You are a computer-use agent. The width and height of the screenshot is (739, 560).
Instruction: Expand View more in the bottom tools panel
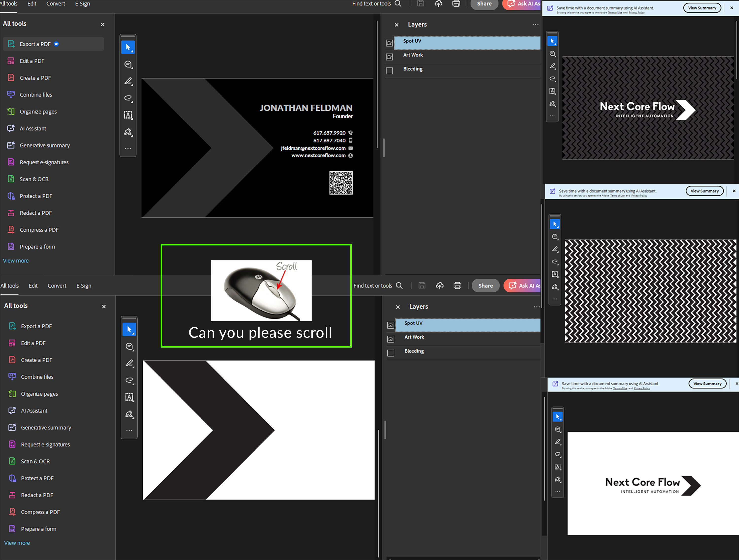17,543
